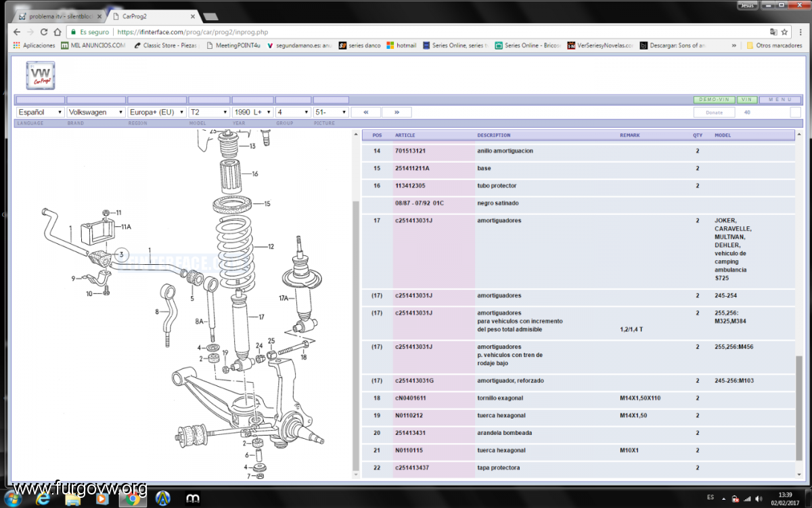Open the Descargar: Sons of an bookmark
Viewport: 812px width, 508px height.
point(673,45)
